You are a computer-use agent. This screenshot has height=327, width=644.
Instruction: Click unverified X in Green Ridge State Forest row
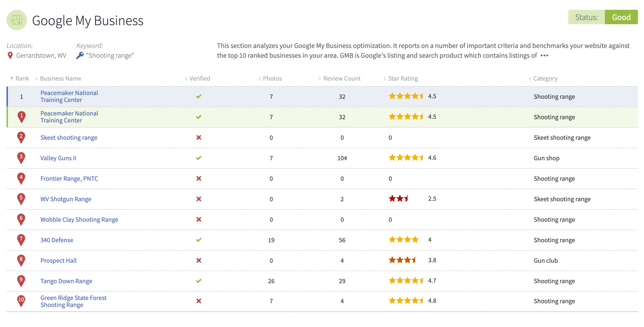tap(199, 301)
